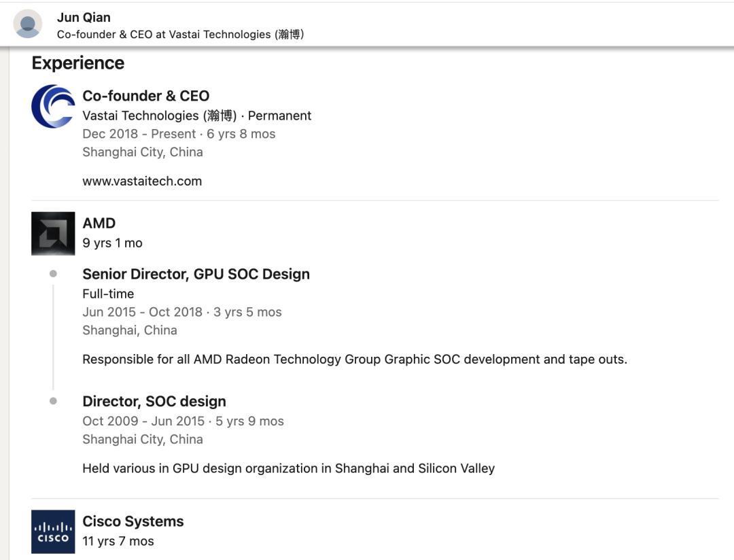This screenshot has height=560, width=734.
Task: Click the Jun Qian profile avatar
Action: tap(28, 24)
